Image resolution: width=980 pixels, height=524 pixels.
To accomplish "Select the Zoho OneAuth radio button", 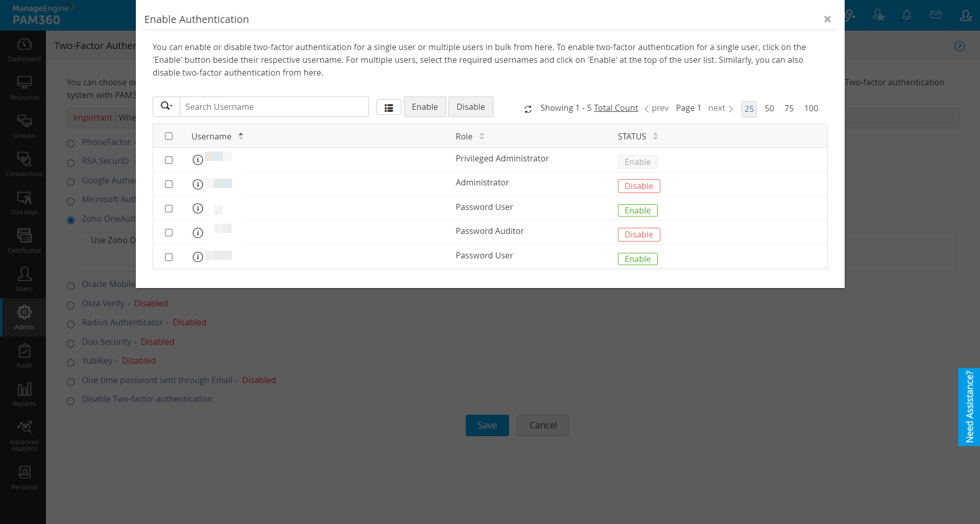I will (x=71, y=221).
